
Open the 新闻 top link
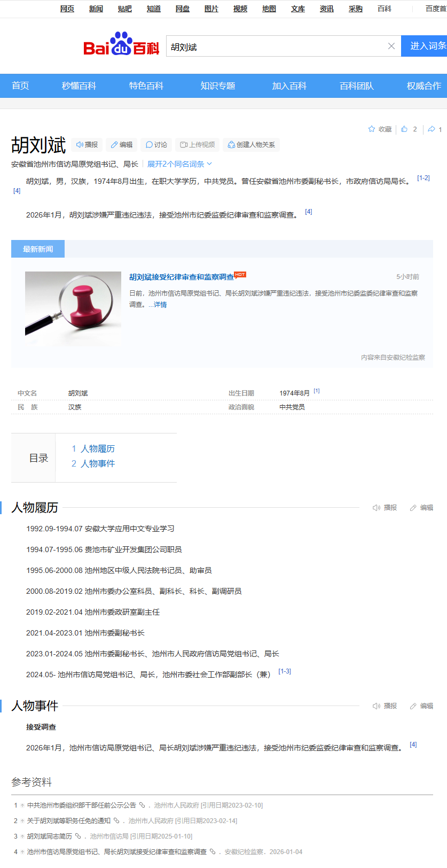tap(96, 9)
